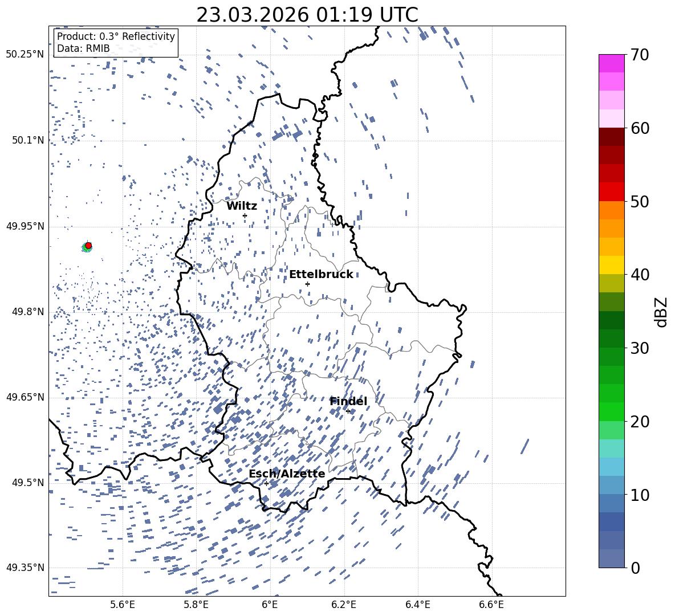This screenshot has width=675, height=616.
Task: Click the 6.6°E longitude label
Action: (x=491, y=605)
